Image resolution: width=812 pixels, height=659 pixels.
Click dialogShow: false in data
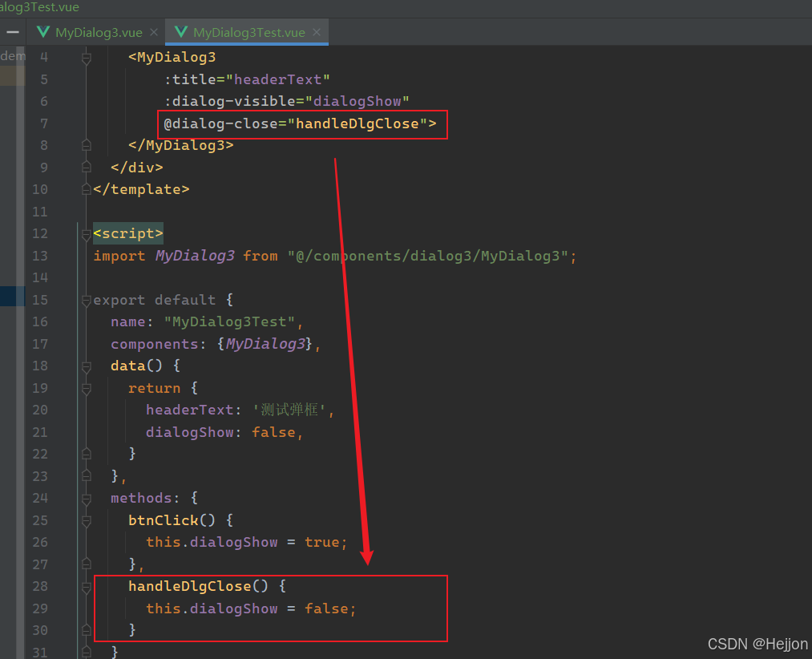220,432
